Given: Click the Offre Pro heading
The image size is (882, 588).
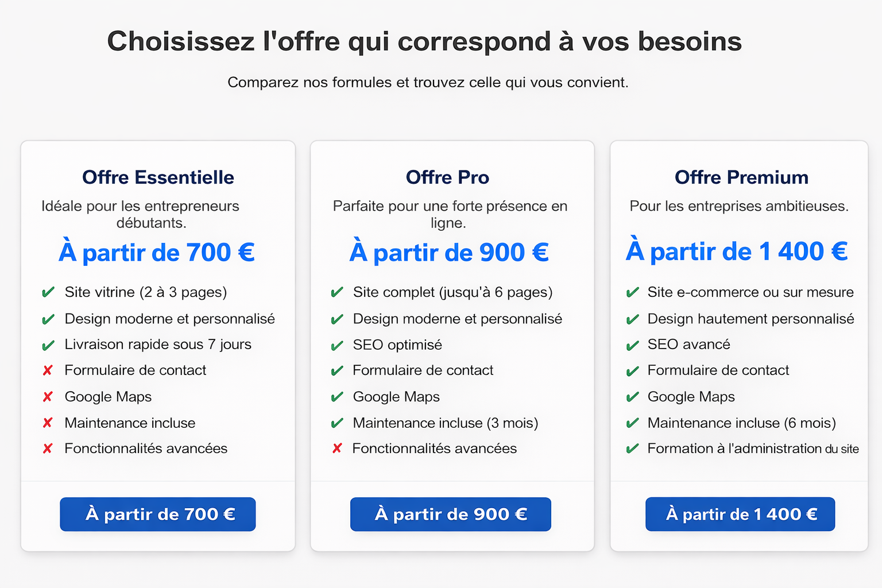Looking at the screenshot, I should 447,177.
